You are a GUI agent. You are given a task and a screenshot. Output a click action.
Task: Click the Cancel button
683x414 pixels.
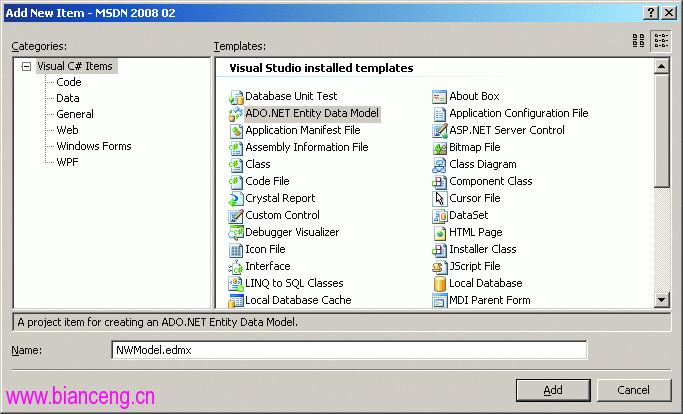tap(634, 390)
